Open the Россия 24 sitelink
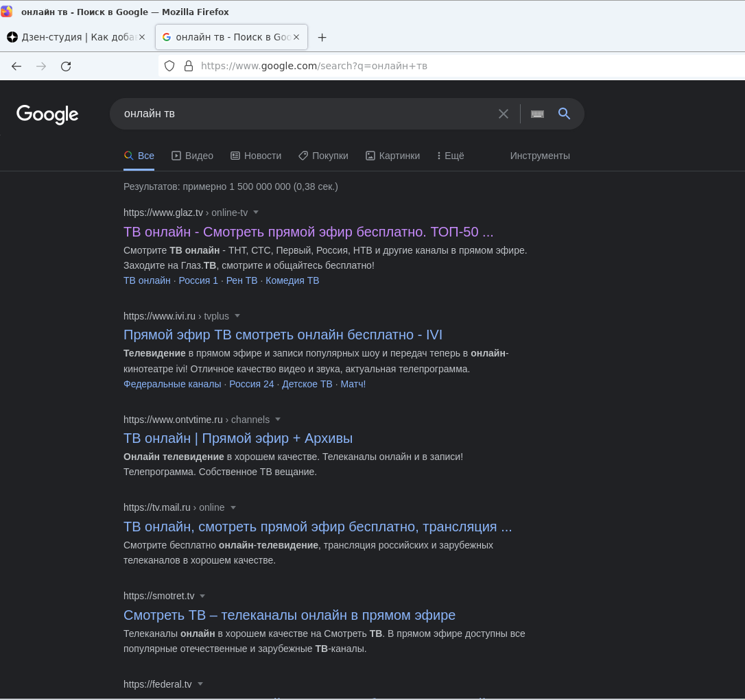The height and width of the screenshot is (700, 745). tap(252, 384)
